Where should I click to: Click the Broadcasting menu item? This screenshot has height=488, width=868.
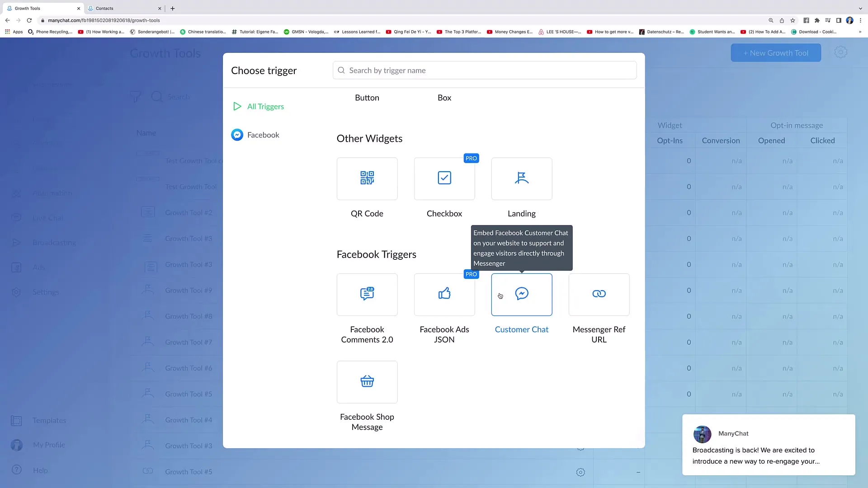[x=54, y=242]
